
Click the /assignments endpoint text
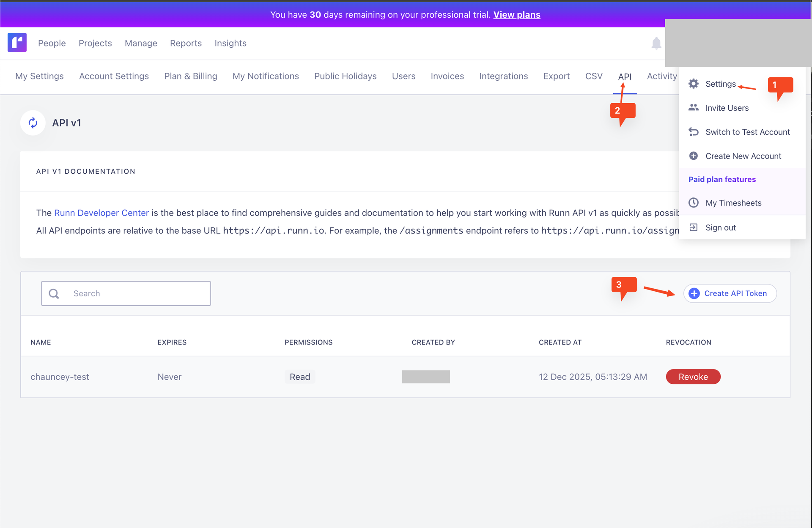tap(431, 230)
